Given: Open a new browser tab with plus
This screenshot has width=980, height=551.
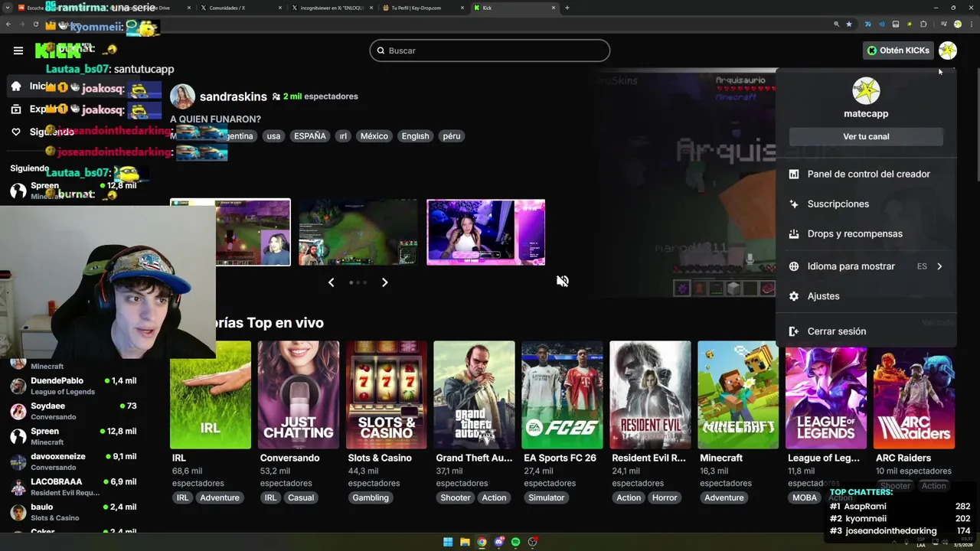Looking at the screenshot, I should (x=567, y=8).
